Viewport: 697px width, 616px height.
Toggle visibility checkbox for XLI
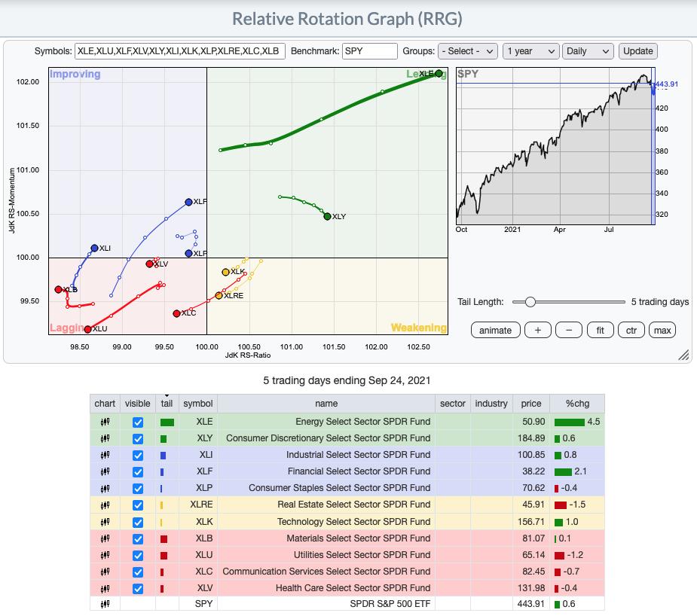(138, 456)
